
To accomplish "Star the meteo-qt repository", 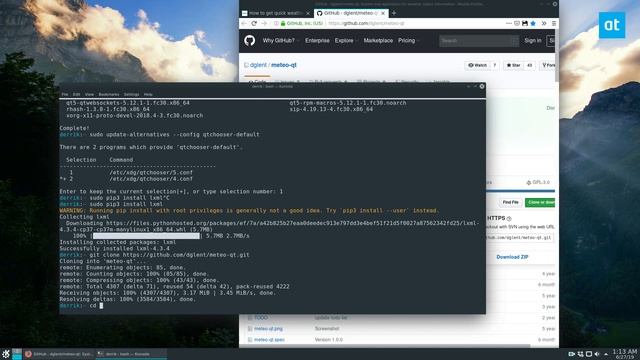I will click(x=513, y=65).
